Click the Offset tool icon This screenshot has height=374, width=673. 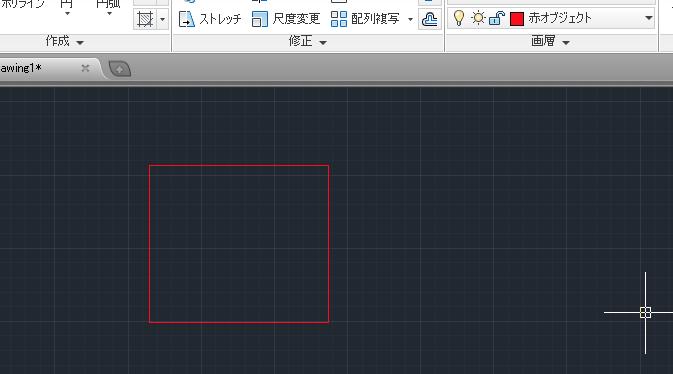pos(430,19)
